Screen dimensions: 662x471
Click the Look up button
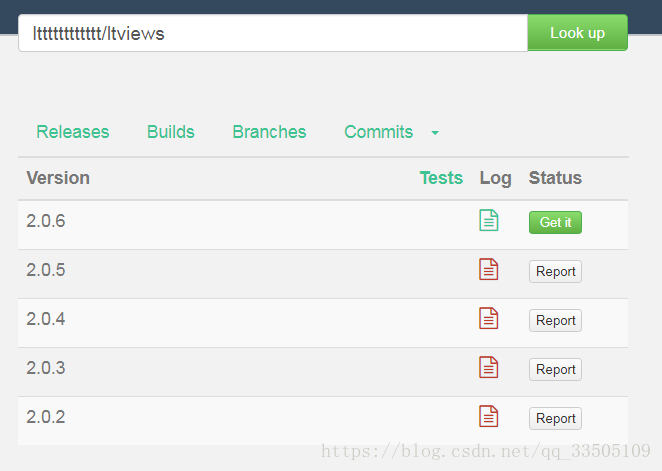tap(578, 33)
